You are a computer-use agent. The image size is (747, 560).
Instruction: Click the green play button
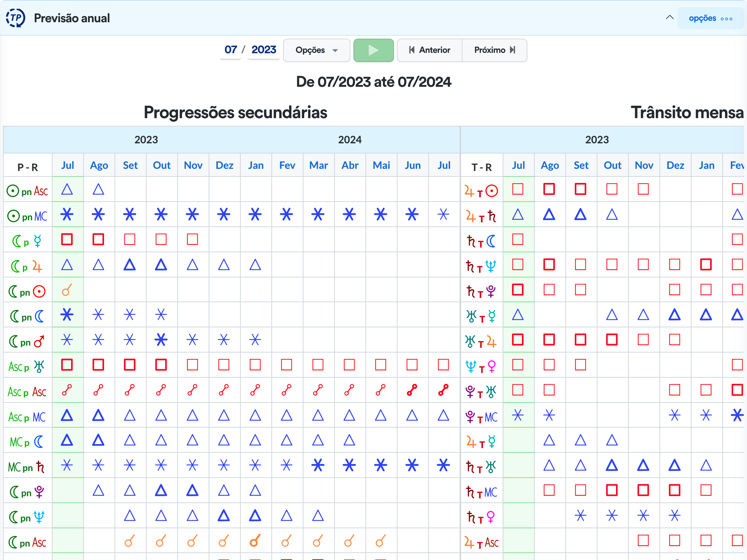[x=373, y=50]
